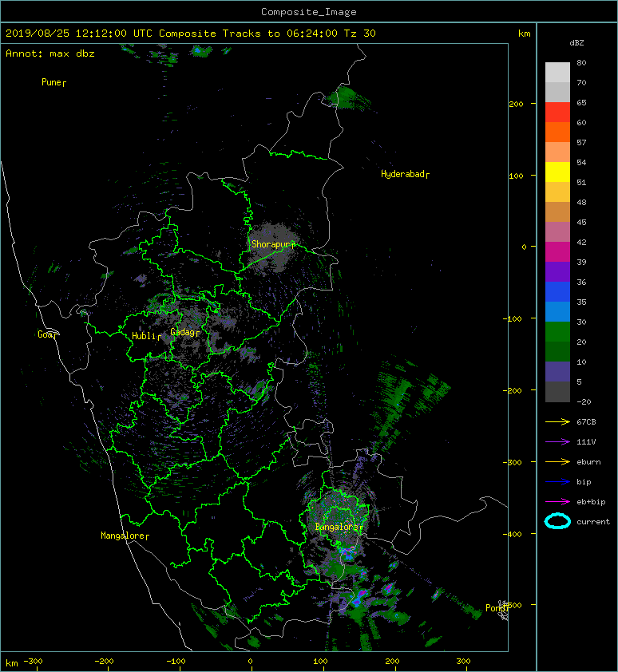This screenshot has width=618, height=672.
Task: Click the purple 36-39 dBZ color swatch
Action: 557,271
